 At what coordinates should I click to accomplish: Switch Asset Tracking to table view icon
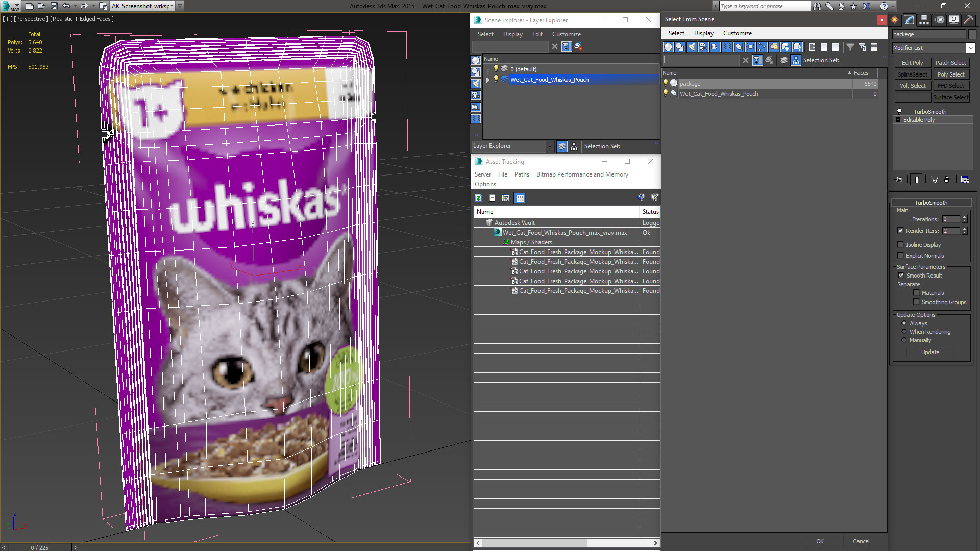(520, 198)
